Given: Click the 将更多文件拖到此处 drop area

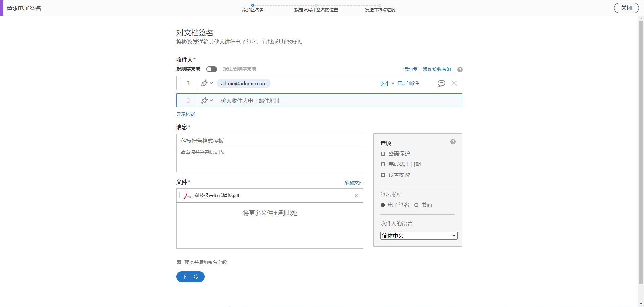Looking at the screenshot, I should coord(270,225).
